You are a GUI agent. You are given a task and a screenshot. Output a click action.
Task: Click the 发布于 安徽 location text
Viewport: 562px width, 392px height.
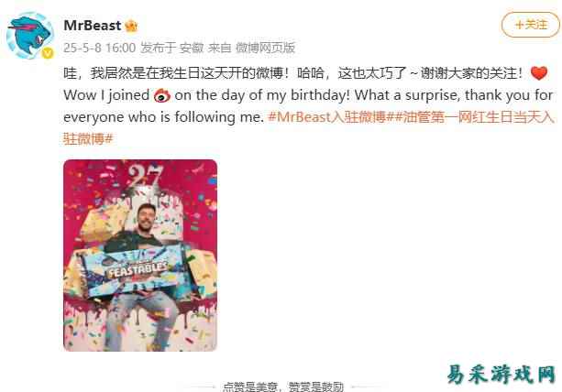tap(171, 48)
